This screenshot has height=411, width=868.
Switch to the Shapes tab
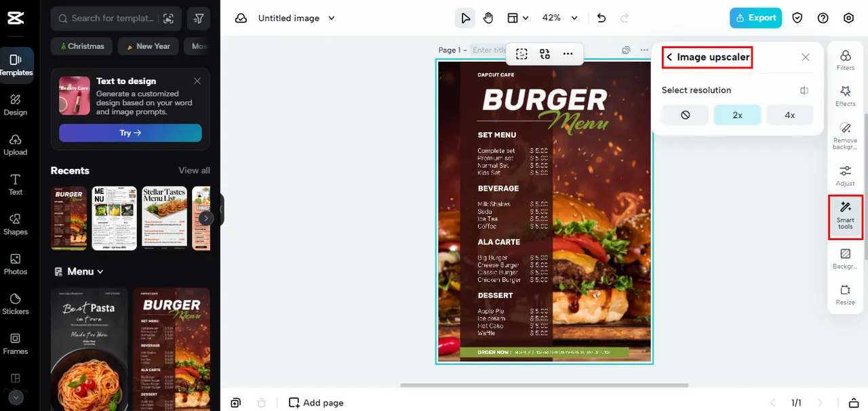click(16, 224)
